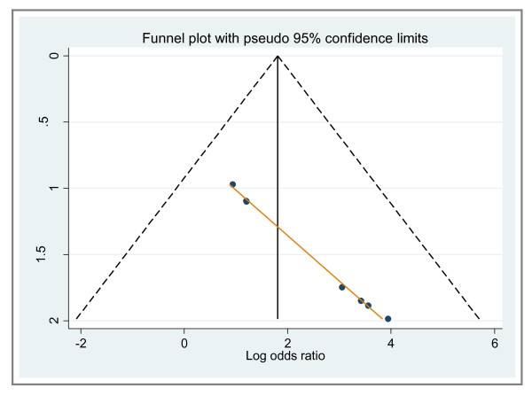Viewport: 532px width, 396px height.
Task: Click the y-axis tick label "0" at top
Action: click(52, 55)
